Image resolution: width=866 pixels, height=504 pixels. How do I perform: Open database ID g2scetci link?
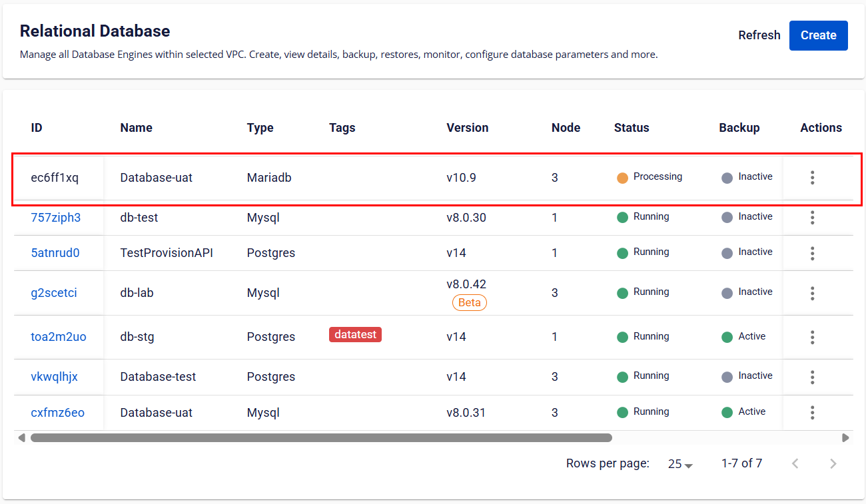[54, 293]
